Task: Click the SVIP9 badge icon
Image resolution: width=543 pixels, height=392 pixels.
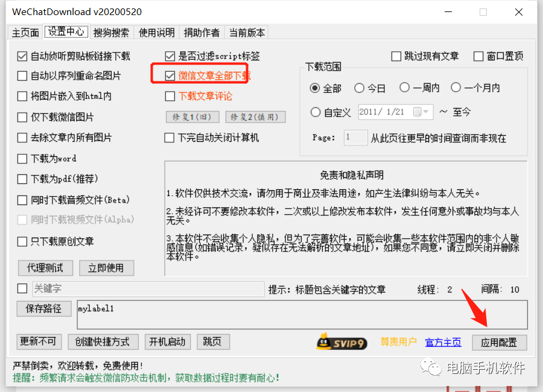Action: 341,342
